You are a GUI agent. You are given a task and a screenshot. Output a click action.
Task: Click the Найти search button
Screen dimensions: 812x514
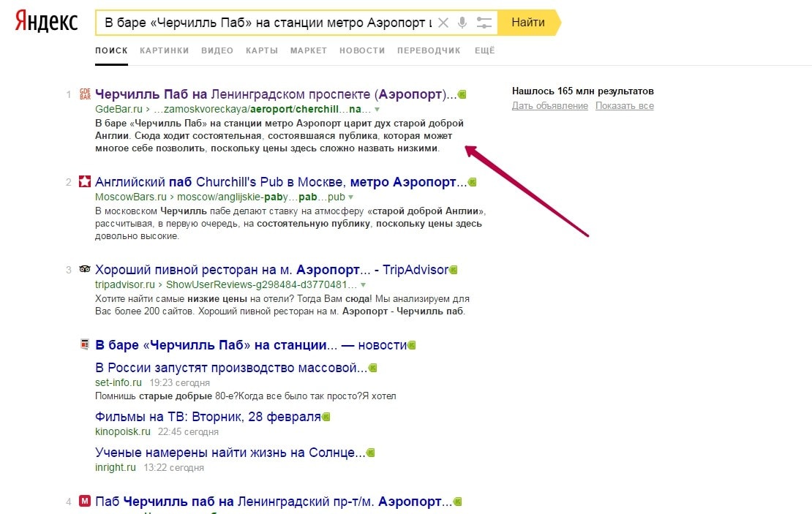[529, 22]
